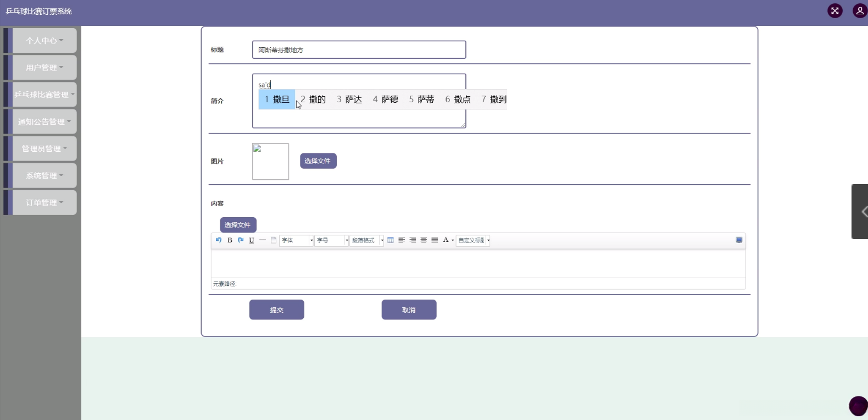Open the 字号 font size dropdown
This screenshot has width=868, height=420.
click(332, 240)
